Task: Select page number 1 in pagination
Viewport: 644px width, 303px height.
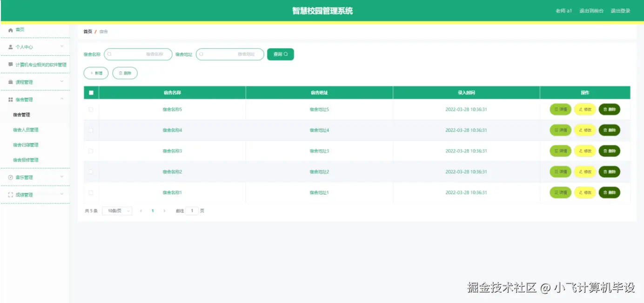Action: (x=153, y=211)
